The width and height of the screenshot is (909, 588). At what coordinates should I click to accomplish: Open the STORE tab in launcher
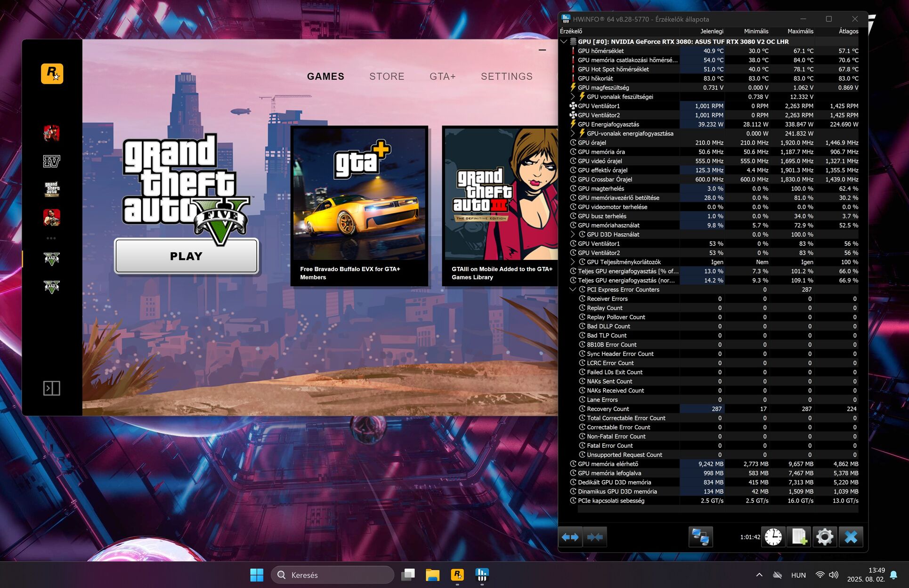(387, 76)
